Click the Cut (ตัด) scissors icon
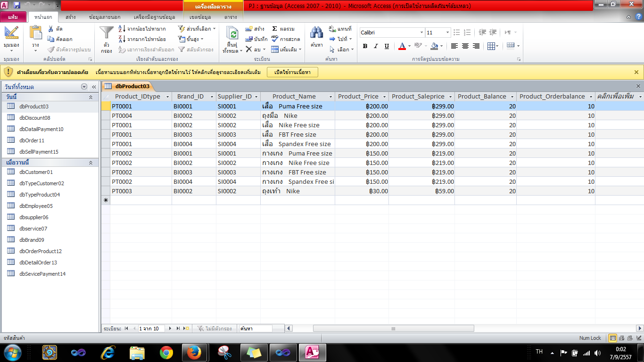 point(50,29)
